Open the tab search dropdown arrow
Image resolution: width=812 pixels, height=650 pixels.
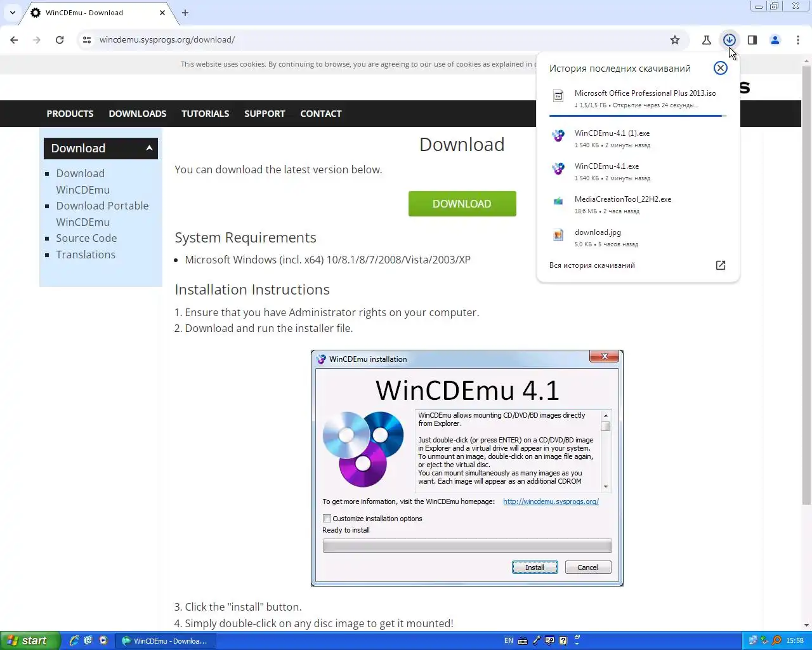(13, 13)
